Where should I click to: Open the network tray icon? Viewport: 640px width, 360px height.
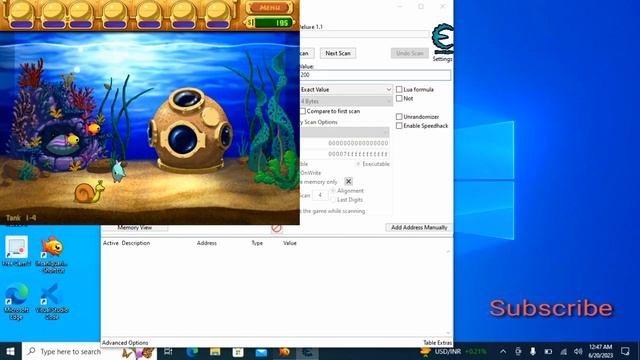click(564, 351)
